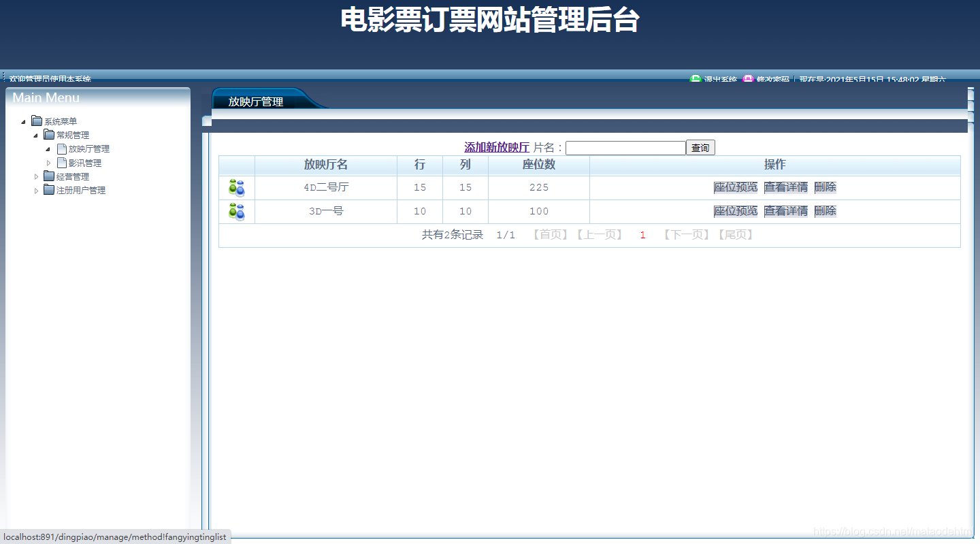The image size is (980, 544).
Task: Go to 尾页 in pagination
Action: (x=736, y=235)
